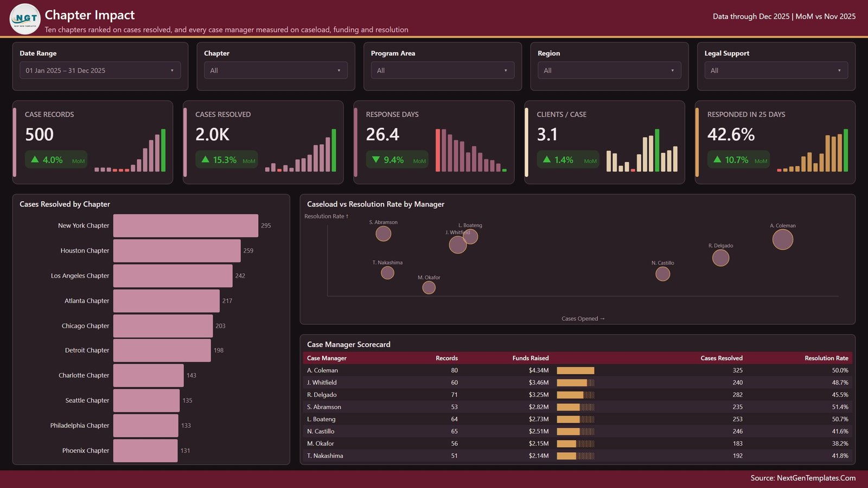Screen dimensions: 868x488
Task: Click the Response Days down-arrow indicator
Action: click(x=376, y=159)
